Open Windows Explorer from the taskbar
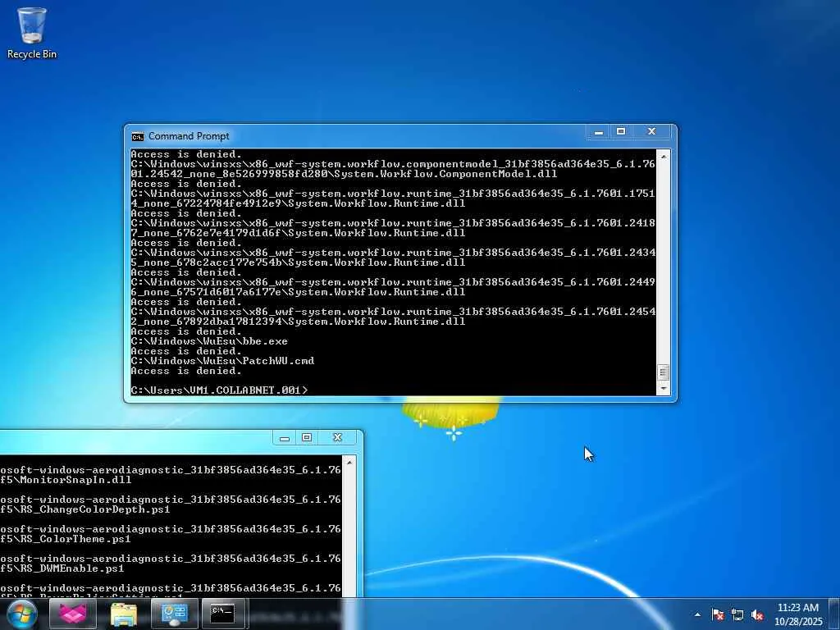The width and height of the screenshot is (840, 630). click(x=123, y=614)
